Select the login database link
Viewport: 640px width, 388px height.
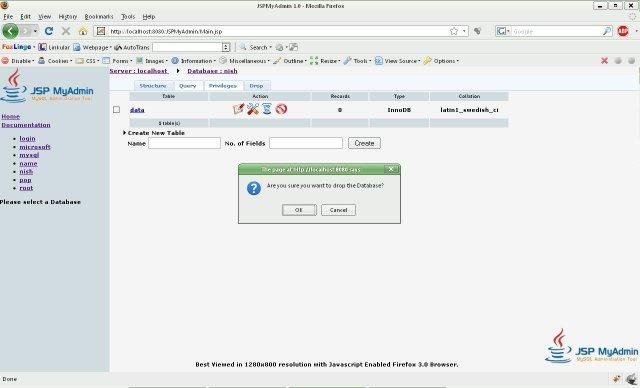(x=27, y=139)
